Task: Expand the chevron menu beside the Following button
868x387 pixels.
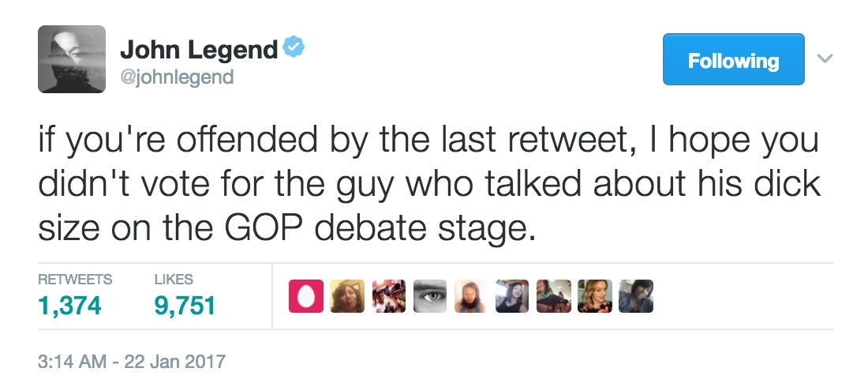Action: pyautogui.click(x=825, y=58)
